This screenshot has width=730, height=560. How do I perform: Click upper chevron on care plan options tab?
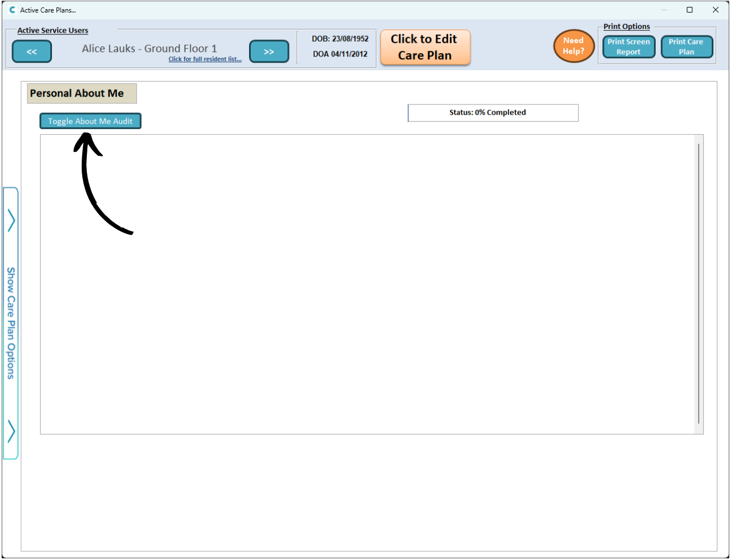pos(11,220)
